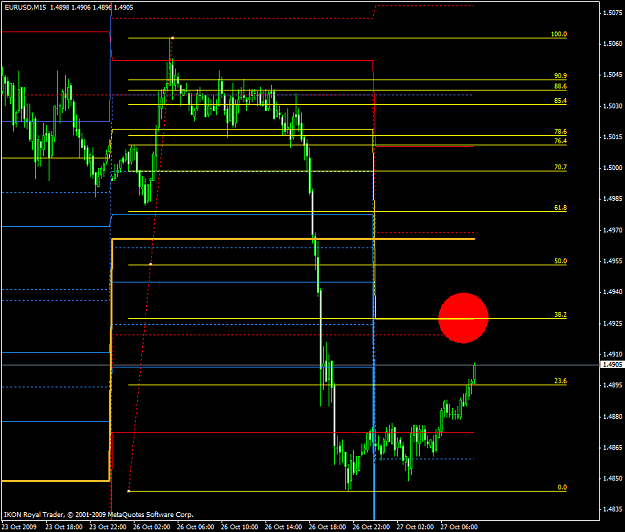Select the 1.4985 price axis value
The width and height of the screenshot is (625, 532).
612,198
